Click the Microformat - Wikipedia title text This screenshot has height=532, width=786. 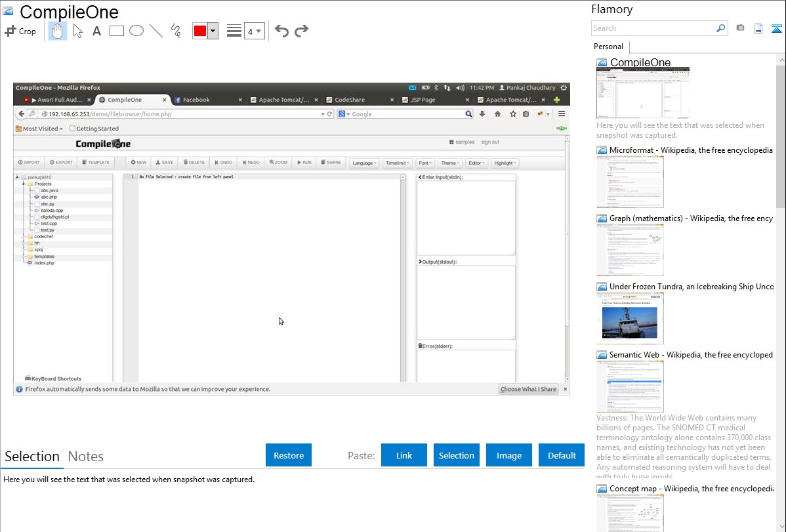[x=692, y=150]
